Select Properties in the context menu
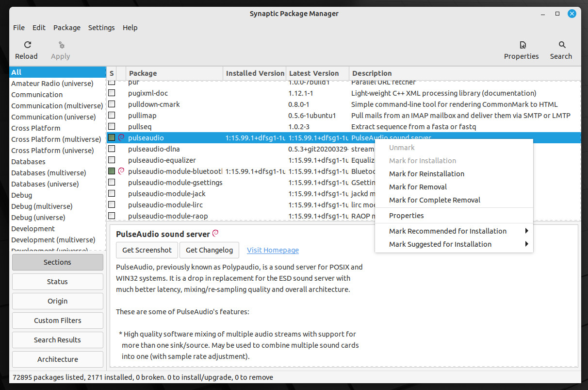The height and width of the screenshot is (390, 588). point(454,216)
